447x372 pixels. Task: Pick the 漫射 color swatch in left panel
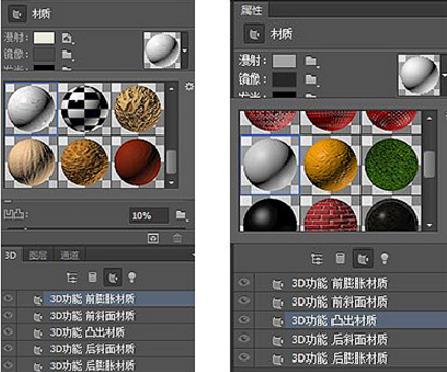(44, 38)
